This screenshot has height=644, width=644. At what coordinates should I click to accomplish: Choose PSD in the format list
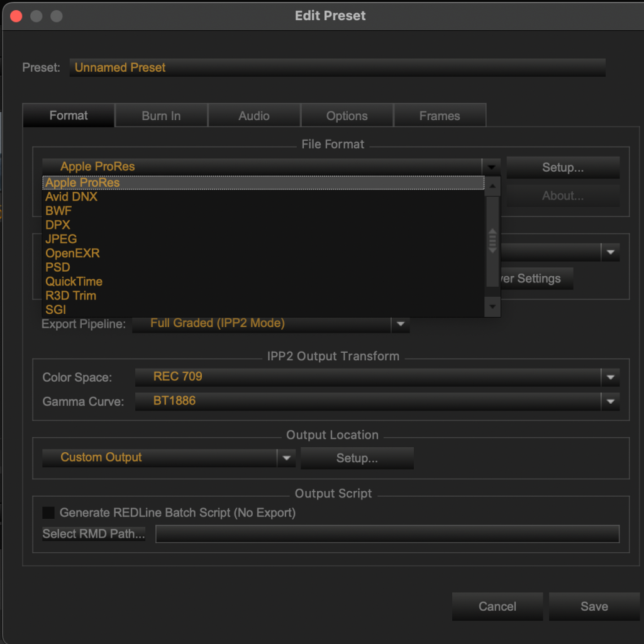[264, 267]
